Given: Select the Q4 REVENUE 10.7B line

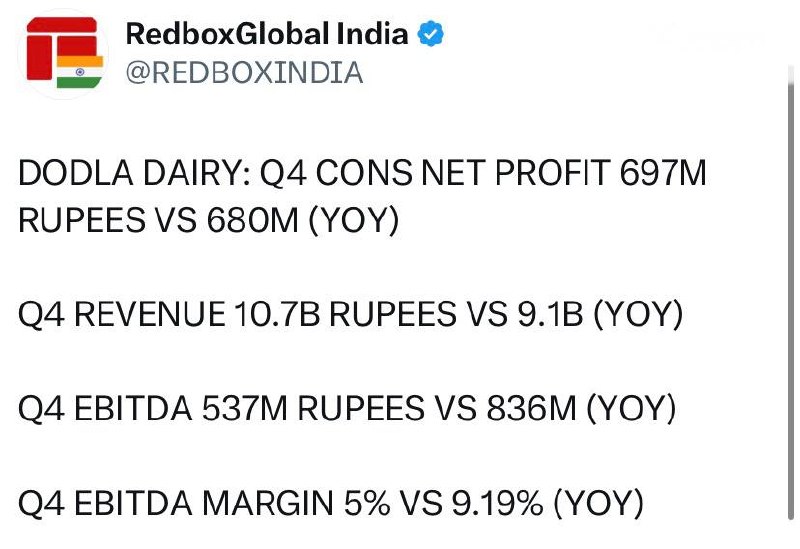Looking at the screenshot, I should 350,313.
